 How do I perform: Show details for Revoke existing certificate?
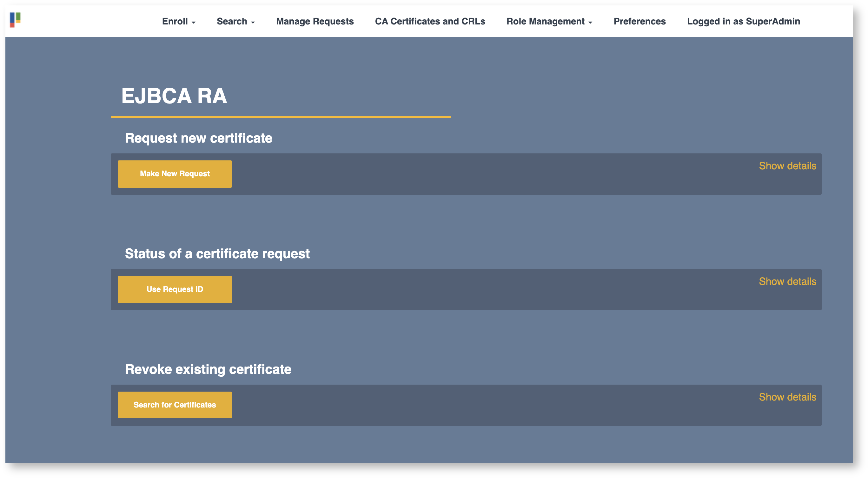coord(787,397)
